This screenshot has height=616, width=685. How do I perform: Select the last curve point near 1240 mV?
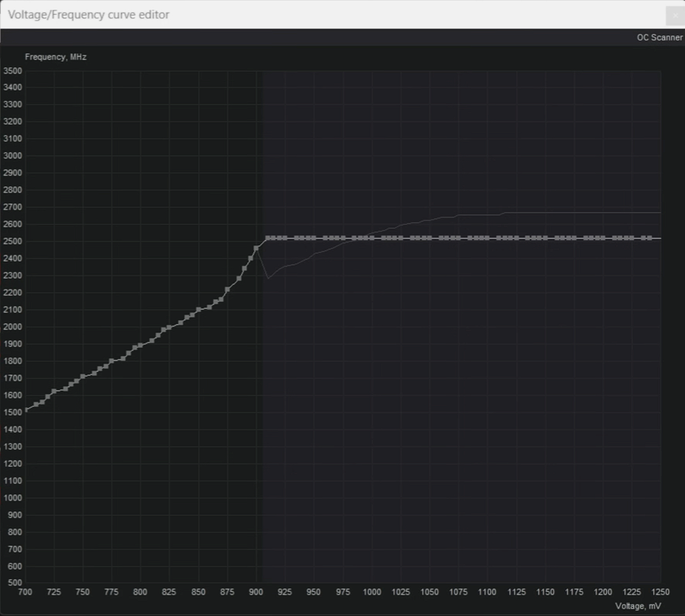(649, 238)
